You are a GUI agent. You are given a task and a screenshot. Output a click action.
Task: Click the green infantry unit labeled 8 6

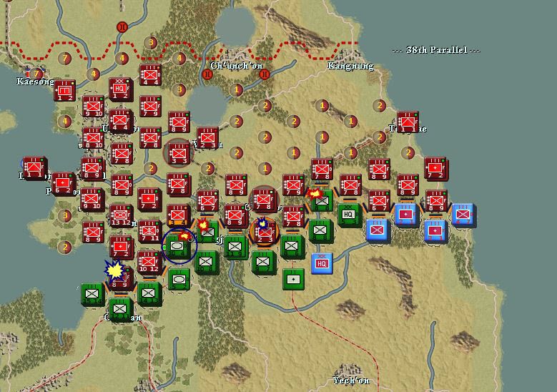292,246
